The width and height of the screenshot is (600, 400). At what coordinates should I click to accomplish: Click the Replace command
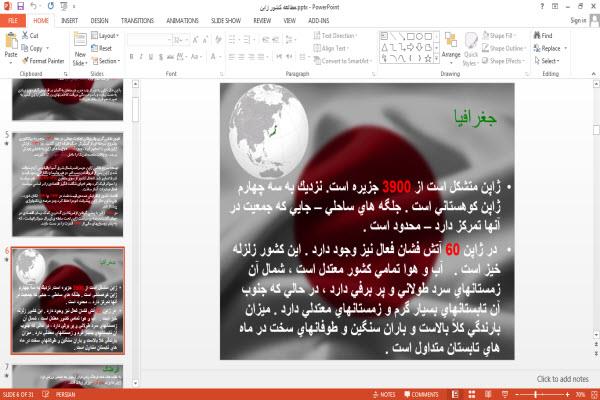pyautogui.click(x=550, y=48)
